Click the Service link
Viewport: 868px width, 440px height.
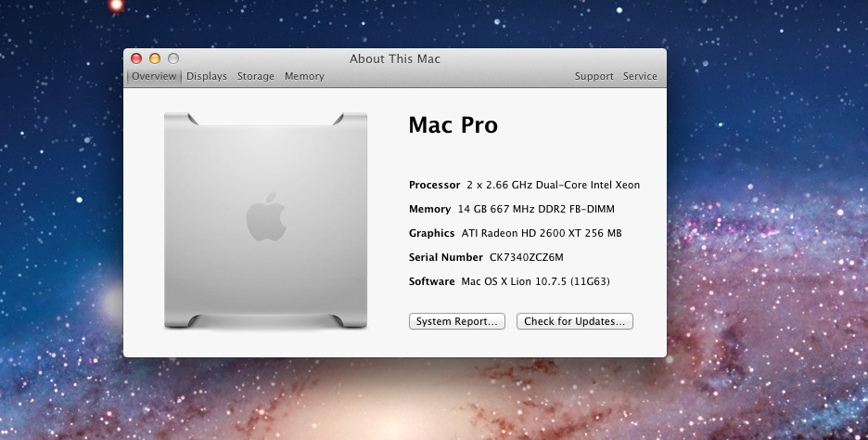pyautogui.click(x=640, y=76)
